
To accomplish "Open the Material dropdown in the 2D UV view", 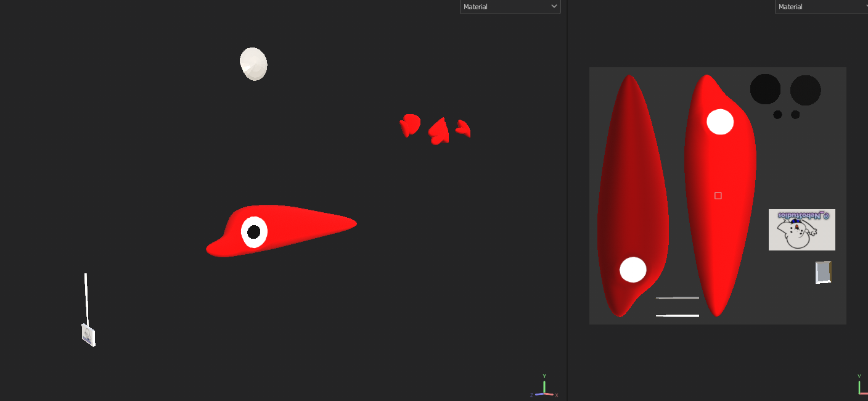I will coord(821,7).
